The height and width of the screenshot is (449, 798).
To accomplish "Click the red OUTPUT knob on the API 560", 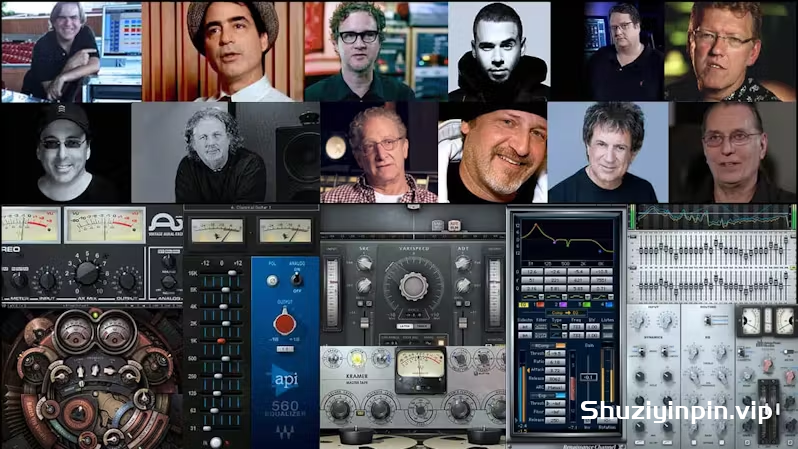I will click(285, 322).
